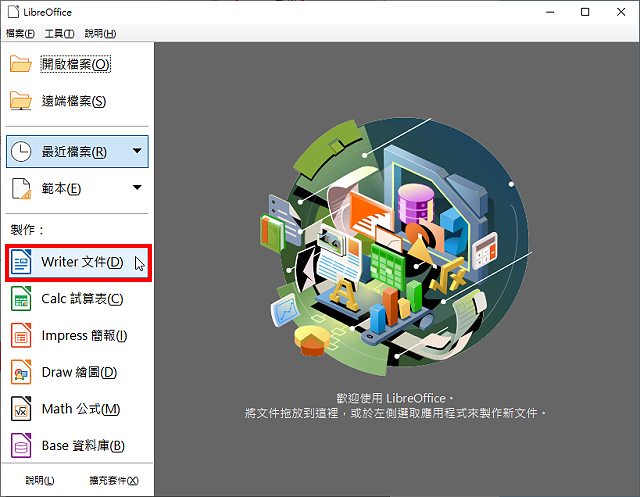Screen dimensions: 640x497
Task: Click the Writer document icon
Action: point(21,262)
